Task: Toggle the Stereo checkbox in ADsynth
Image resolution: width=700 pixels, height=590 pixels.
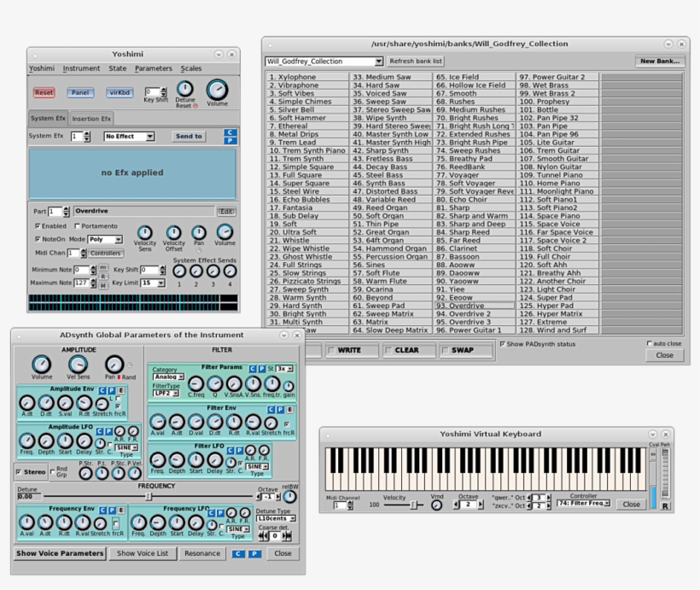Action: [18, 471]
